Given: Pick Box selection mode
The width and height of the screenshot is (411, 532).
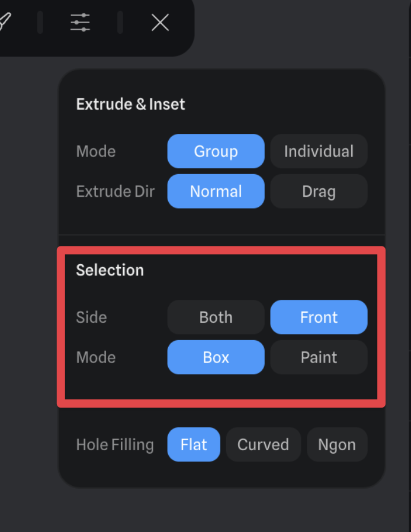Looking at the screenshot, I should tap(216, 357).
